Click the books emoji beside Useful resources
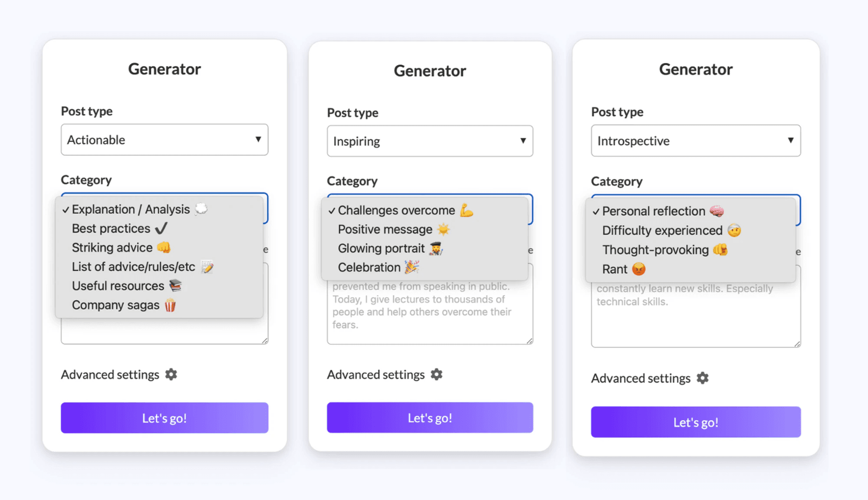 point(175,286)
